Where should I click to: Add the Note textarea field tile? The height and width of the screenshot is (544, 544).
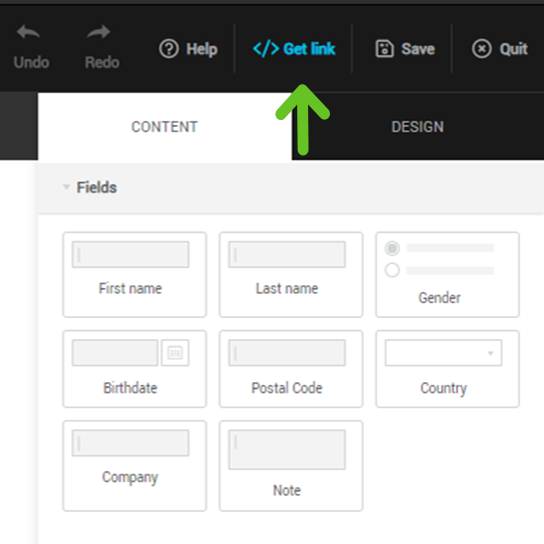point(291,466)
